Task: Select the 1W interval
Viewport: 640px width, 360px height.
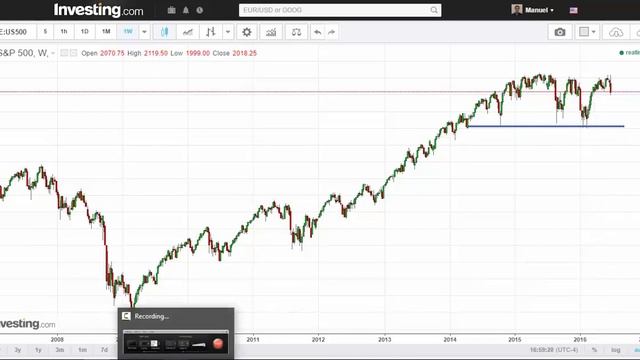Action: 128,32
